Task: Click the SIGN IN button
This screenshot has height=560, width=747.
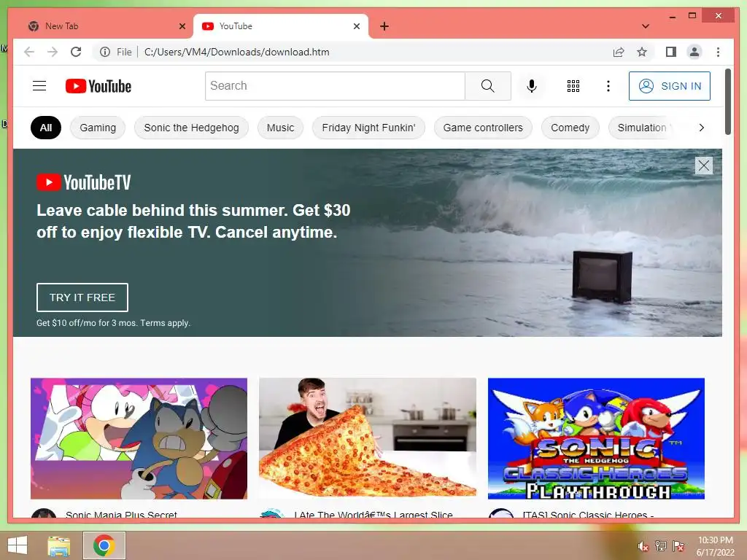Action: tap(670, 86)
